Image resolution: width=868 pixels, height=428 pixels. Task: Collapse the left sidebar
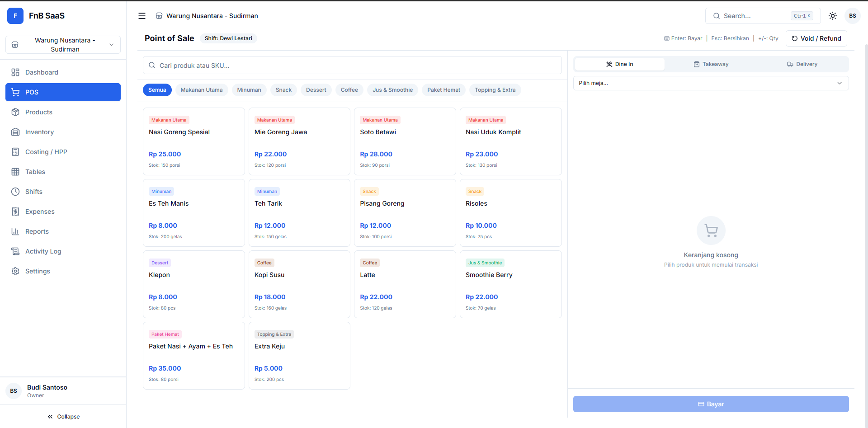(63, 417)
